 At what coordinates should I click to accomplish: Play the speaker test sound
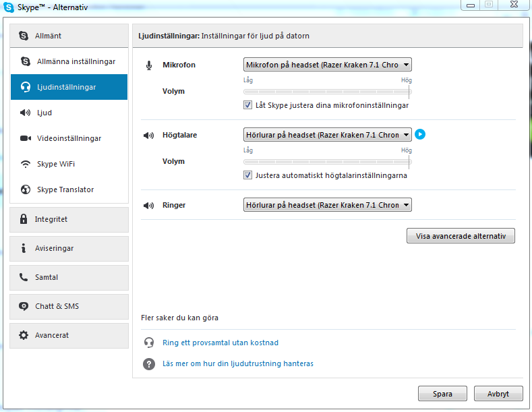[x=420, y=134]
